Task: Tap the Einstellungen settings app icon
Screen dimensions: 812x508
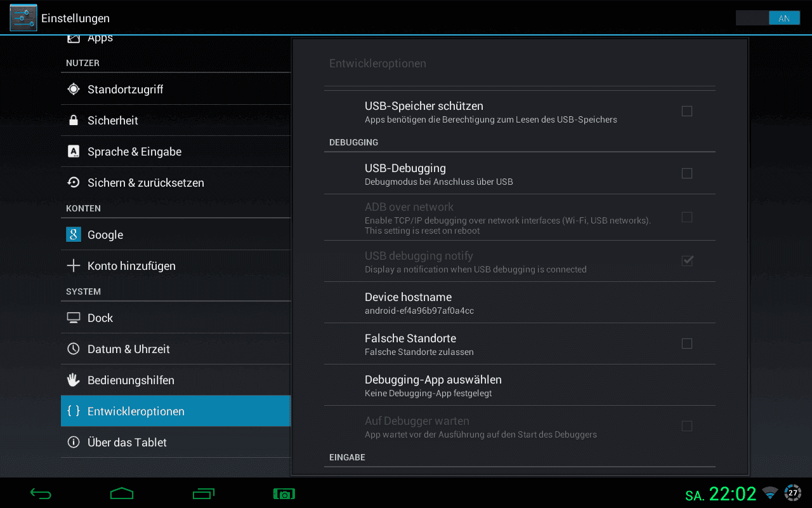Action: click(x=23, y=18)
